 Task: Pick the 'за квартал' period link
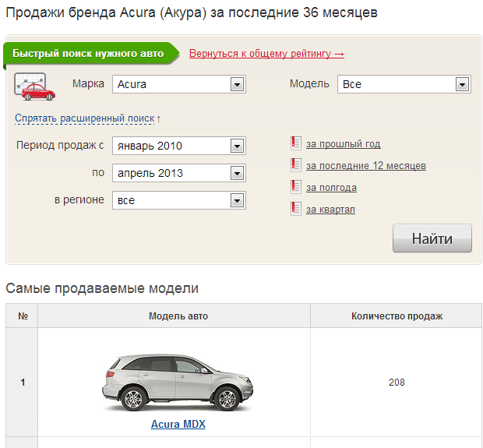330,210
